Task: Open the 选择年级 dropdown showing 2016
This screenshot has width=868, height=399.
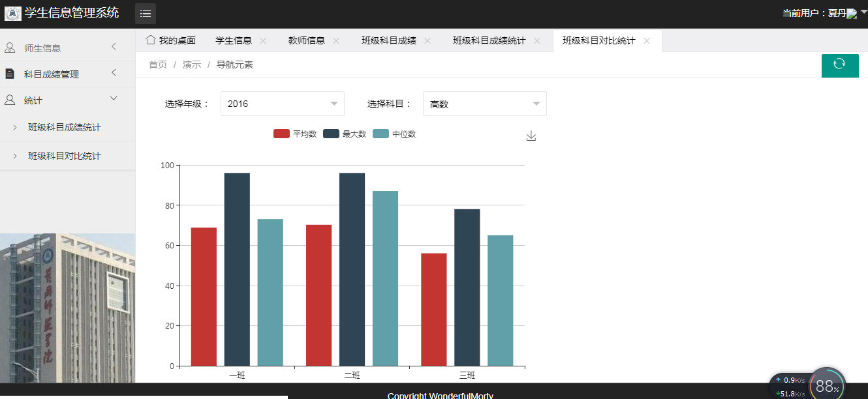Action: pos(283,104)
